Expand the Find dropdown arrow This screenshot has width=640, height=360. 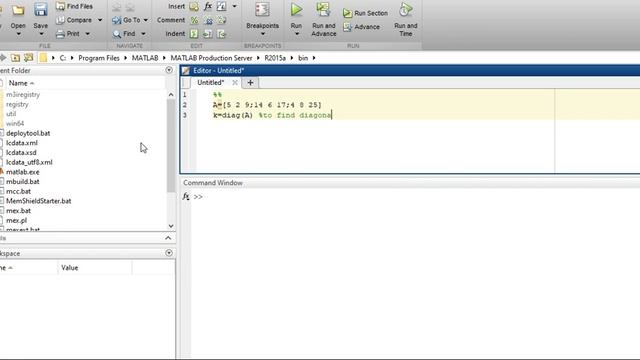click(x=143, y=34)
